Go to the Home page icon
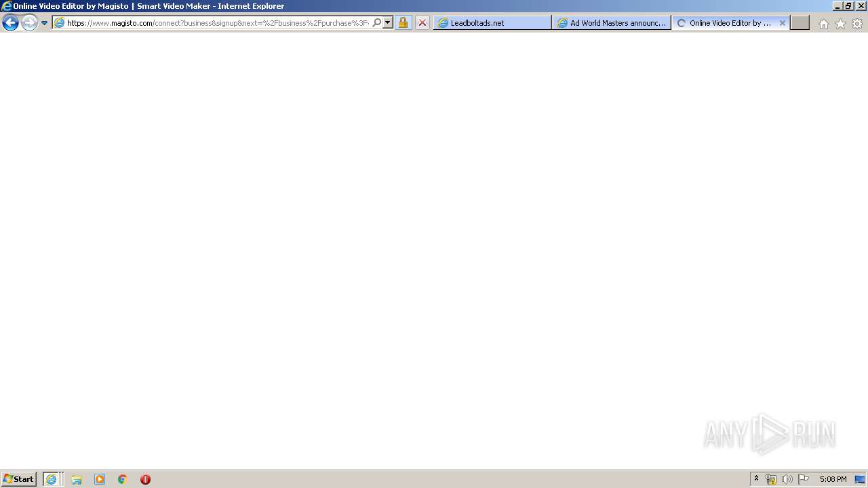The height and width of the screenshot is (488, 868). pyautogui.click(x=823, y=24)
